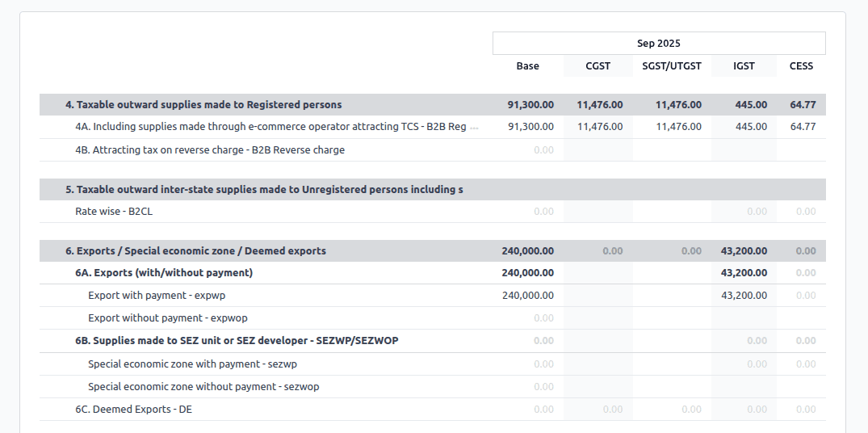Select 4B B2B Reverse charge row
Image resolution: width=868 pixels, height=433 pixels.
click(x=210, y=149)
